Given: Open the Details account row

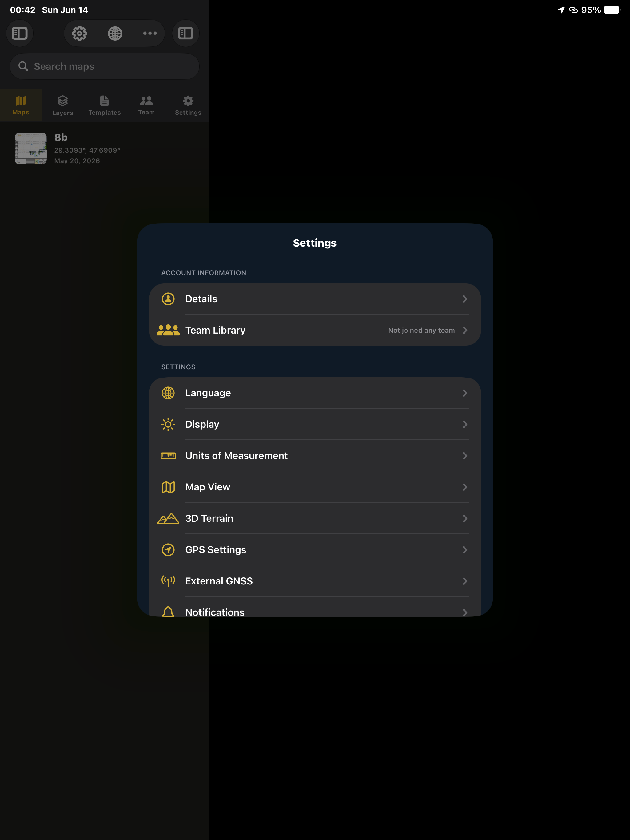Looking at the screenshot, I should (x=315, y=299).
